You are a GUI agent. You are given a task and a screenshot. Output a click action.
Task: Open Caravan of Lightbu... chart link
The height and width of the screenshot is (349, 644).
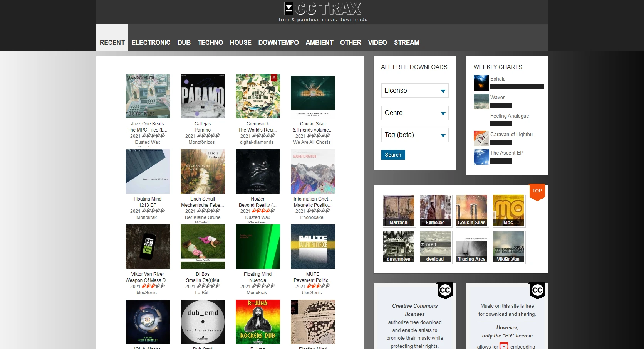(x=513, y=134)
